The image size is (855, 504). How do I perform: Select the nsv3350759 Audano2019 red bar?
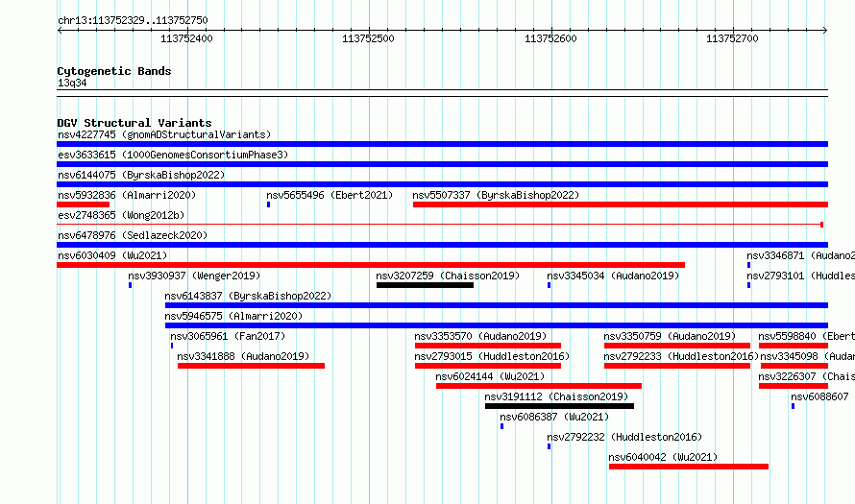[676, 346]
